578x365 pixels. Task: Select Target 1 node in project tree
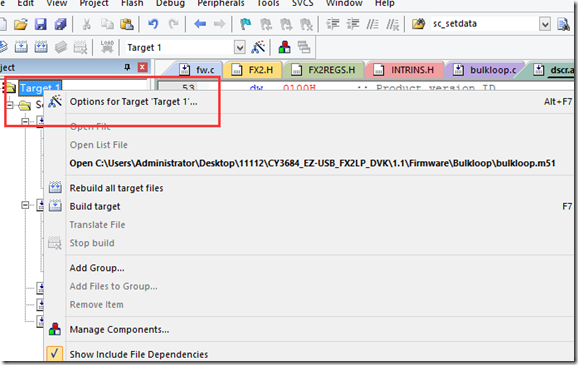click(40, 88)
